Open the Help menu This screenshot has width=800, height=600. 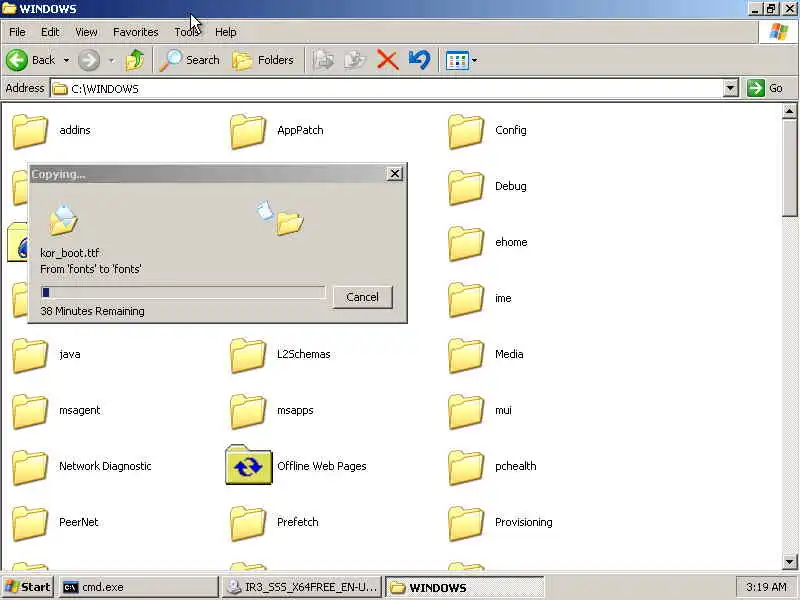point(226,32)
